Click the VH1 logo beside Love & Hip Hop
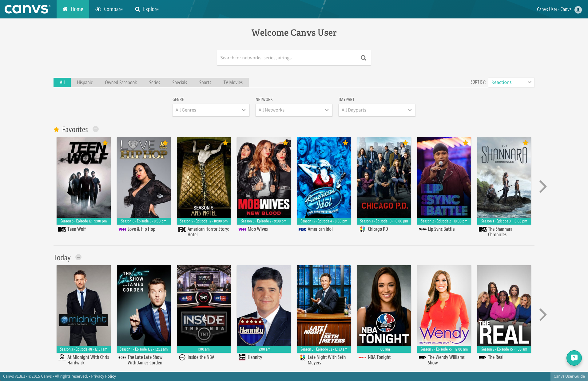This screenshot has width=588, height=381. click(x=122, y=229)
